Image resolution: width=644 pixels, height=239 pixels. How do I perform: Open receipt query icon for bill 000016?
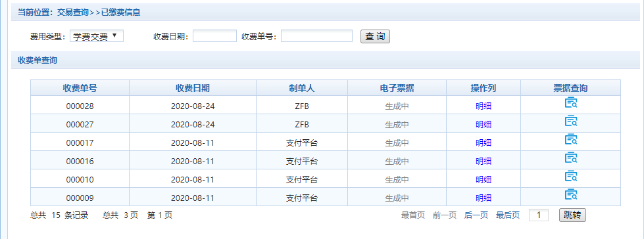point(571,158)
